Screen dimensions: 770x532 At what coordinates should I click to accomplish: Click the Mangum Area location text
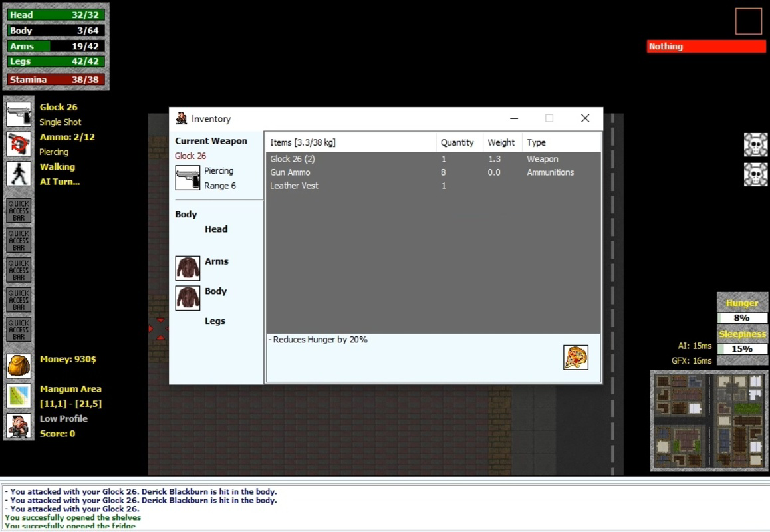(x=70, y=389)
